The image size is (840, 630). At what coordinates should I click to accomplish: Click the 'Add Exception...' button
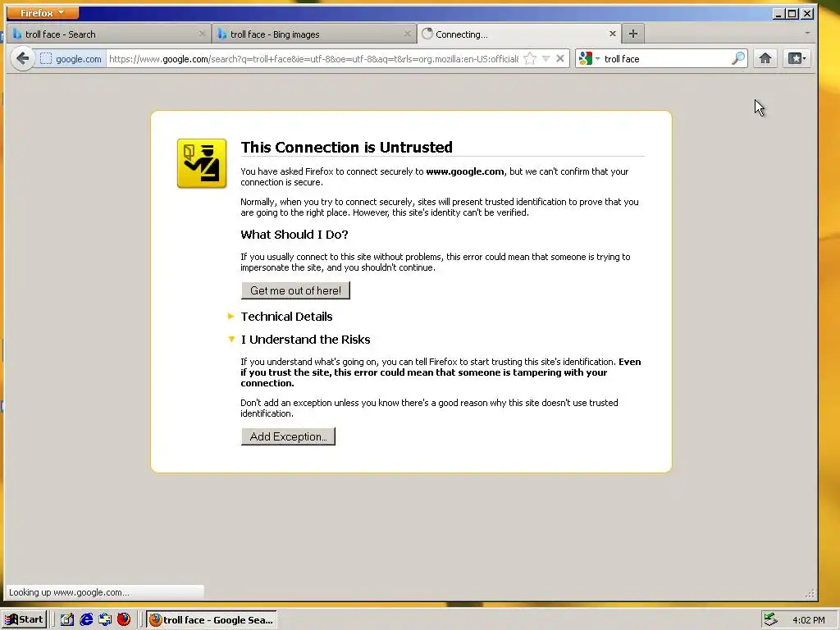click(x=288, y=436)
